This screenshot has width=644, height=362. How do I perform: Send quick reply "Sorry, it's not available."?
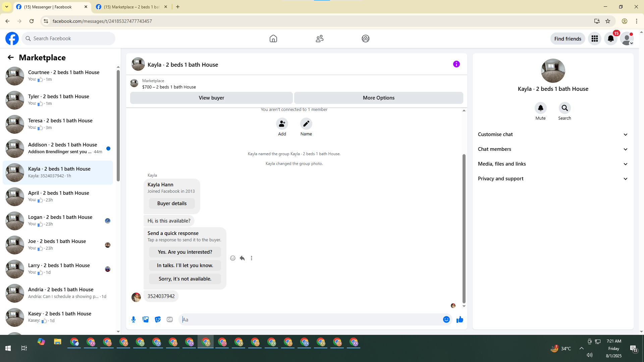coord(185,279)
